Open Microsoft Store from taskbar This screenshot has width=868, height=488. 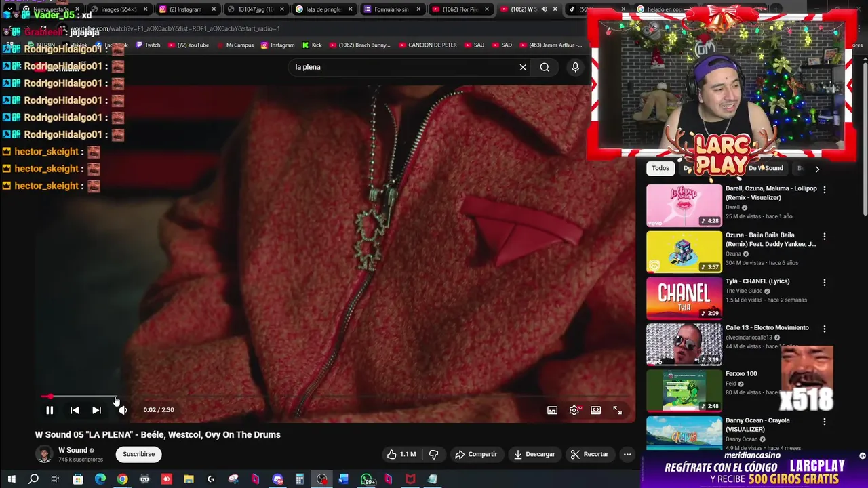point(78,479)
